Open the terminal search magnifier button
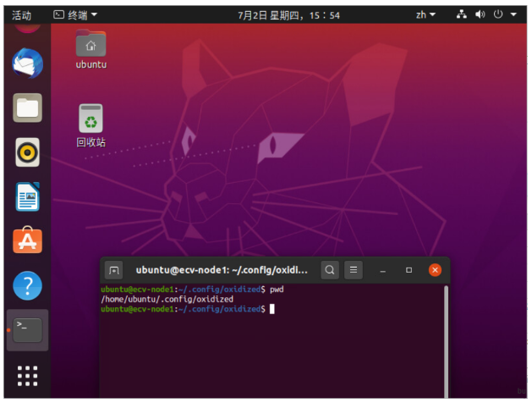 pyautogui.click(x=330, y=270)
